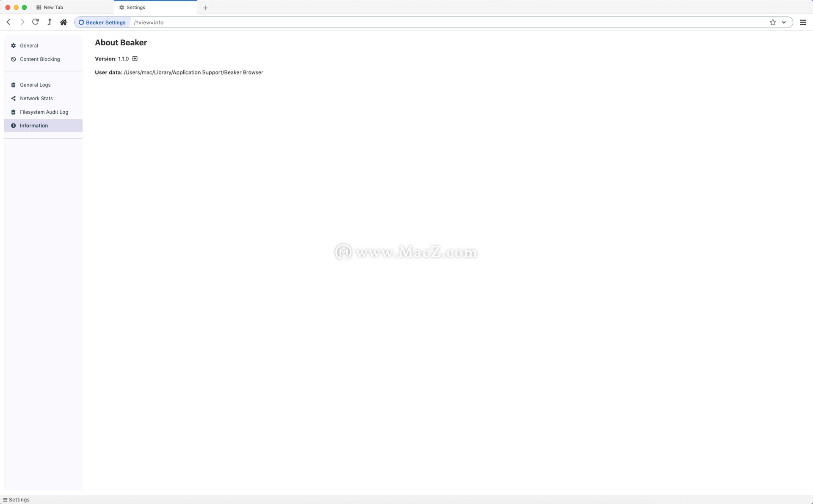Open Filesystem Audit Log
Viewport: 813px width, 504px height.
(43, 112)
